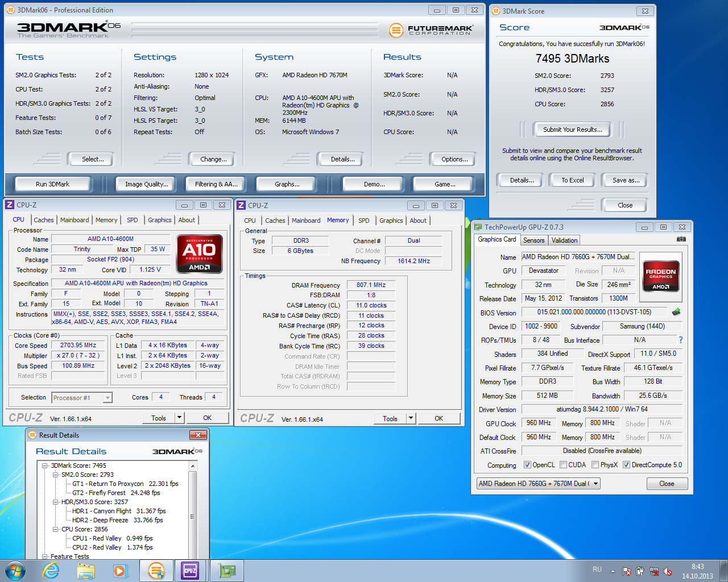Click the GPU Name field in GPU-Z
Viewport: 728px width, 582px height.
578,257
